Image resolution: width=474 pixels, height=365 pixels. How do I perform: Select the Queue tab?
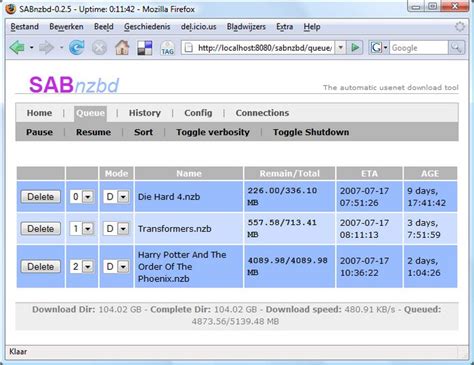coord(90,113)
